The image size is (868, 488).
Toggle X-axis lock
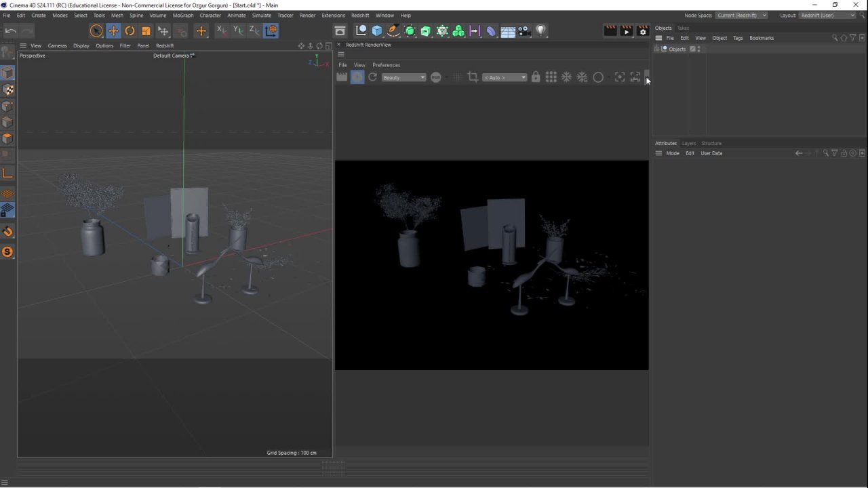coord(221,30)
